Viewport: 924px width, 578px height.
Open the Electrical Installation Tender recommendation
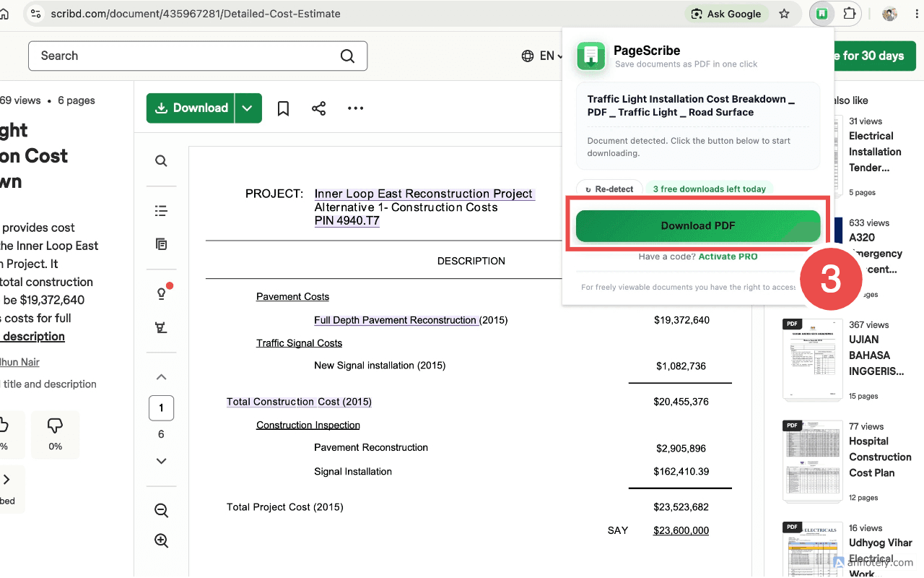[x=875, y=152]
